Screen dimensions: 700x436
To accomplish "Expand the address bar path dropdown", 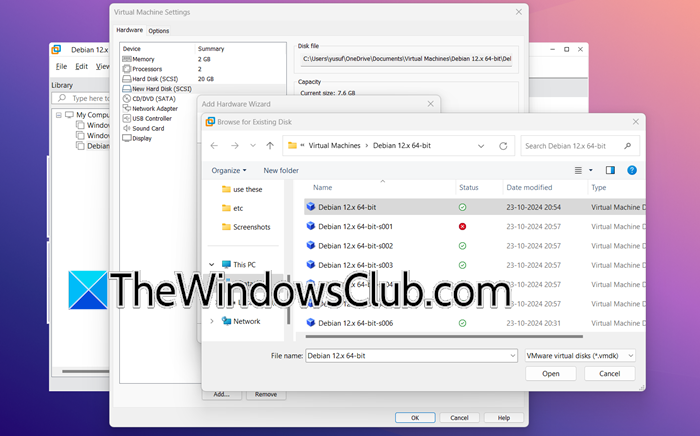I will tap(481, 146).
